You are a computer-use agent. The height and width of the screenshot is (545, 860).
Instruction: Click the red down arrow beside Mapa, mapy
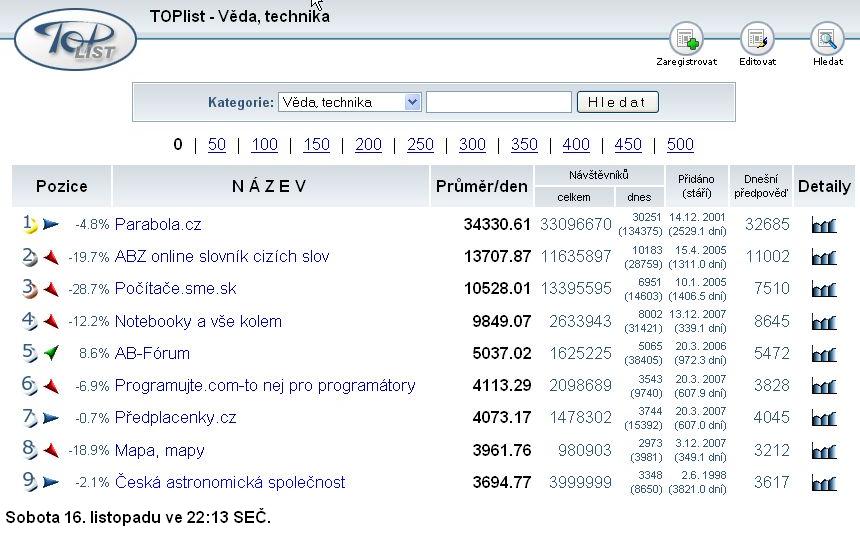tap(51, 450)
